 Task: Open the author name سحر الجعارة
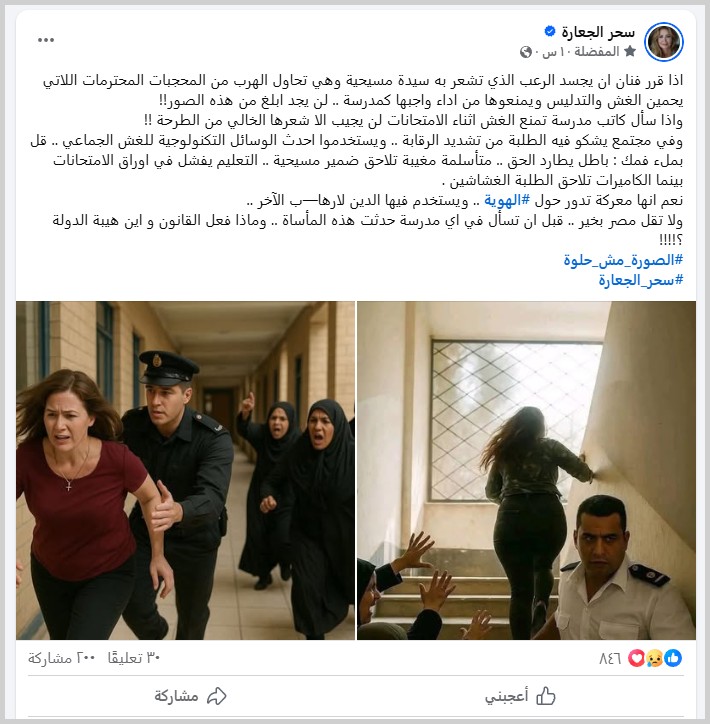[598, 32]
